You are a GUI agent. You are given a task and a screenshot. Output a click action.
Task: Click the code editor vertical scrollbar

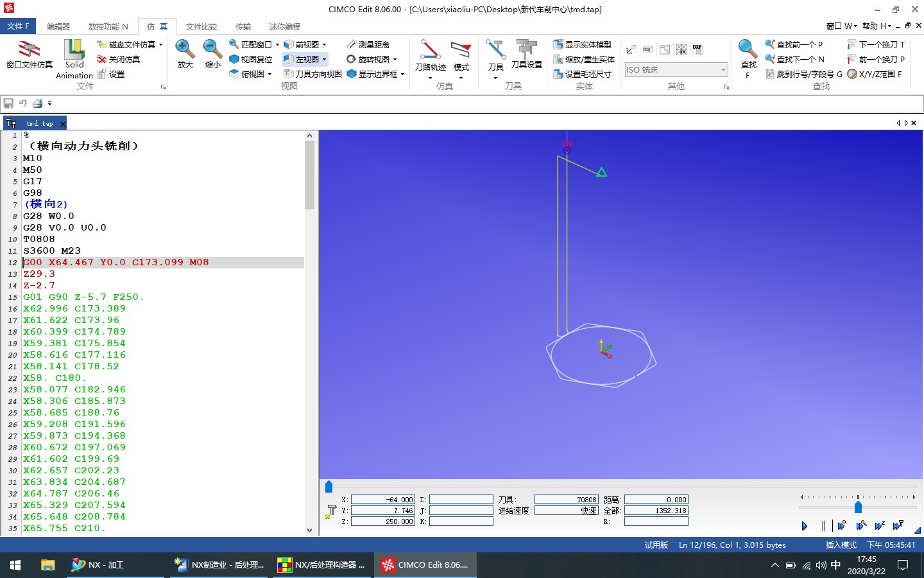(309, 333)
